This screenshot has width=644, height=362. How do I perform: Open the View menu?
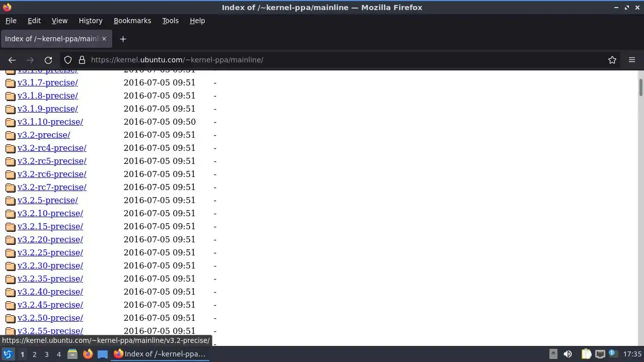(59, 21)
